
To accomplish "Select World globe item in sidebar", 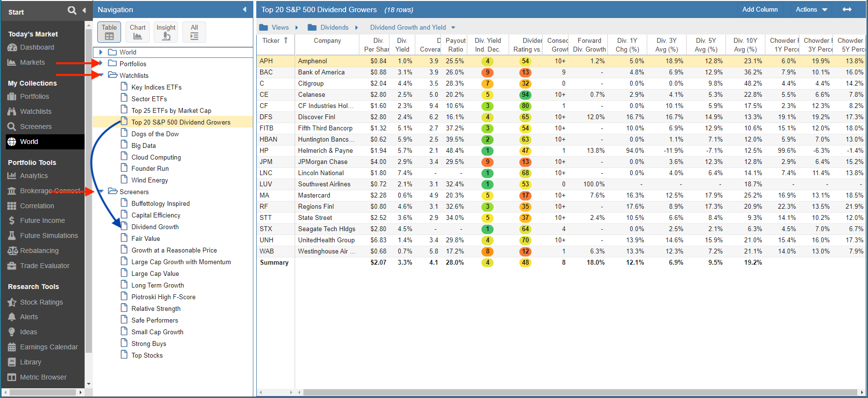I will pos(45,142).
